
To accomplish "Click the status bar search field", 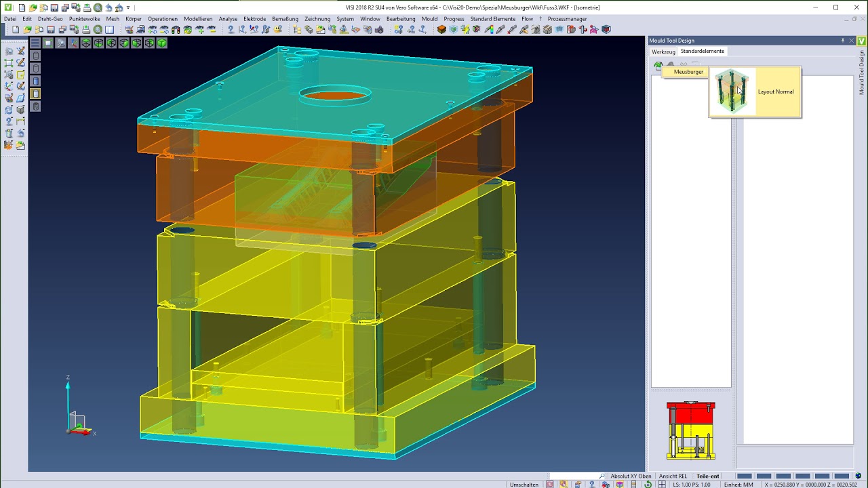I will coord(577,476).
